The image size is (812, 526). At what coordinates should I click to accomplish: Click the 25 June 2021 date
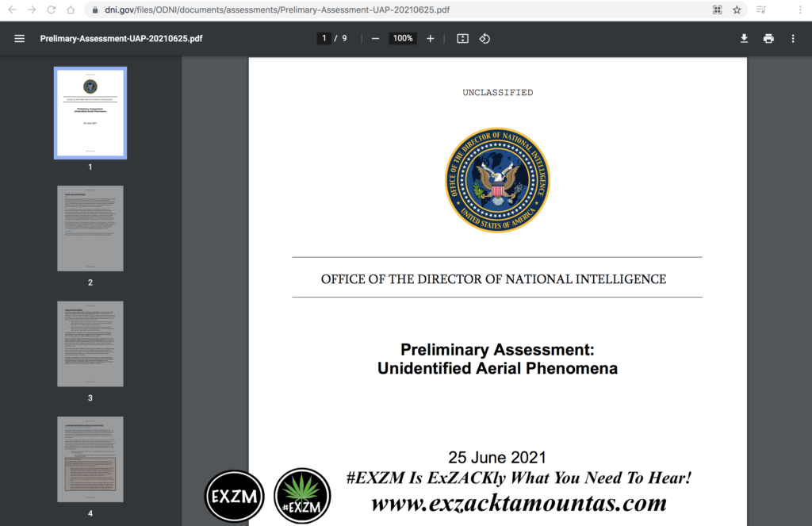click(x=497, y=457)
